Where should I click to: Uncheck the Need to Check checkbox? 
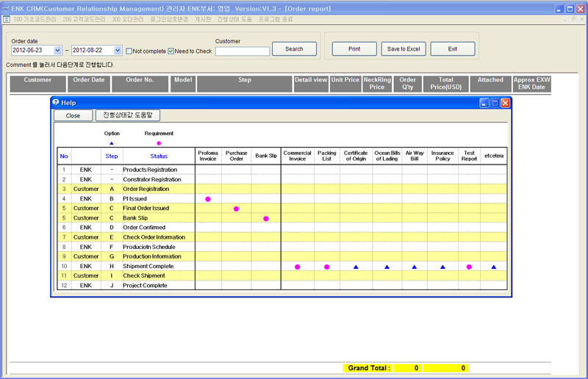click(x=171, y=51)
